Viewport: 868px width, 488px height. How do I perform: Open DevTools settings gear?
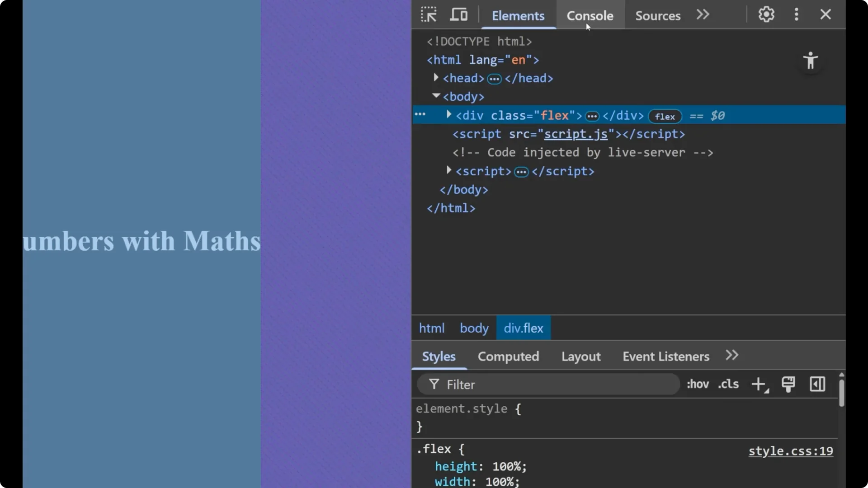[766, 14]
